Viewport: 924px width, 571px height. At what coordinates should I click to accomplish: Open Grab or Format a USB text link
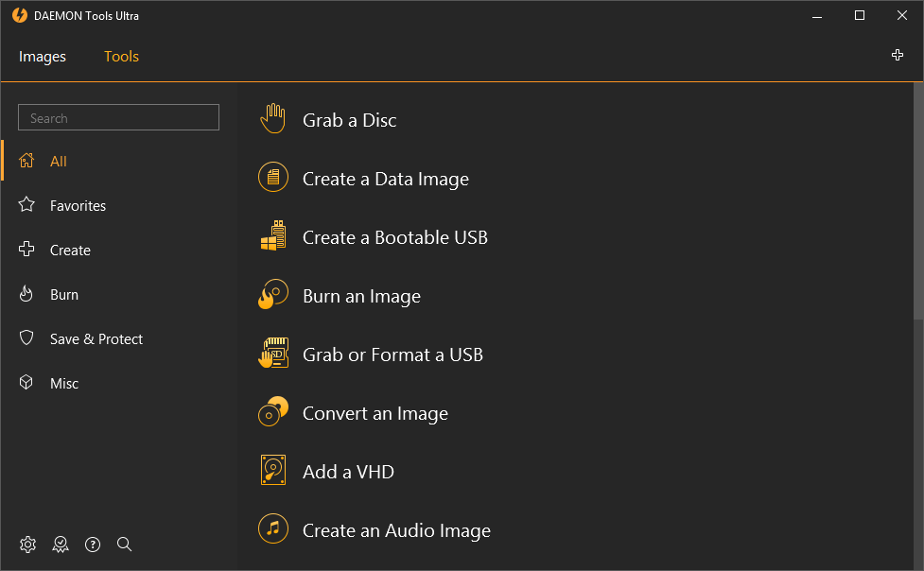pyautogui.click(x=392, y=355)
